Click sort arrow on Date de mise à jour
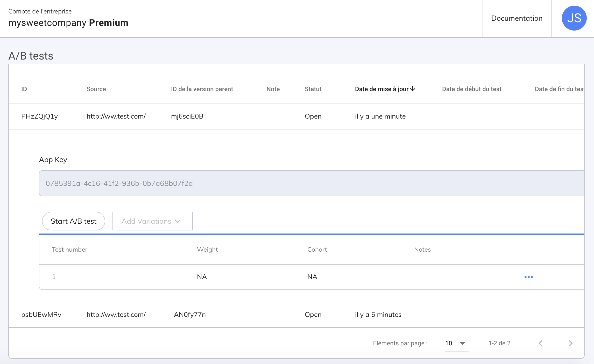Screen dimensions: 594x364 [x=413, y=89]
